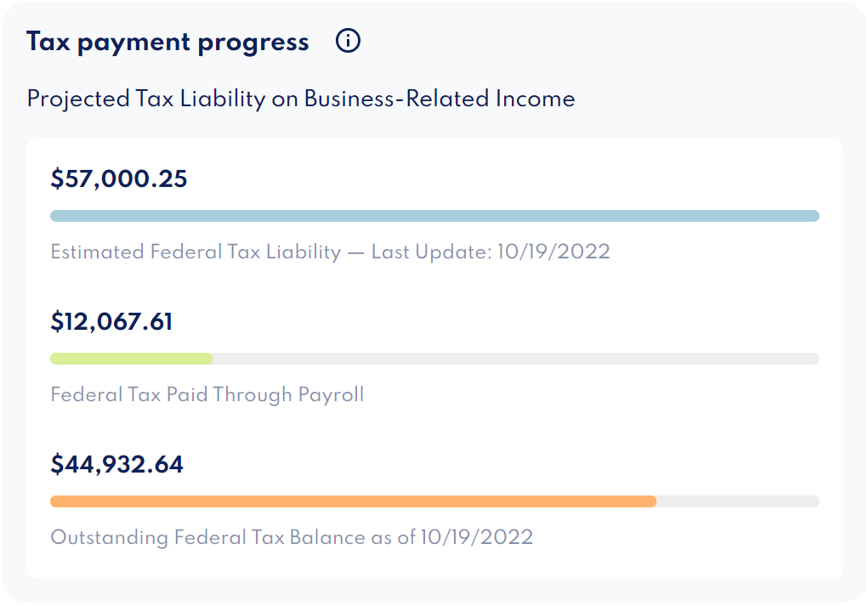Click the green Federal Tax Paid progress bar
868x606 pixels.
(132, 358)
